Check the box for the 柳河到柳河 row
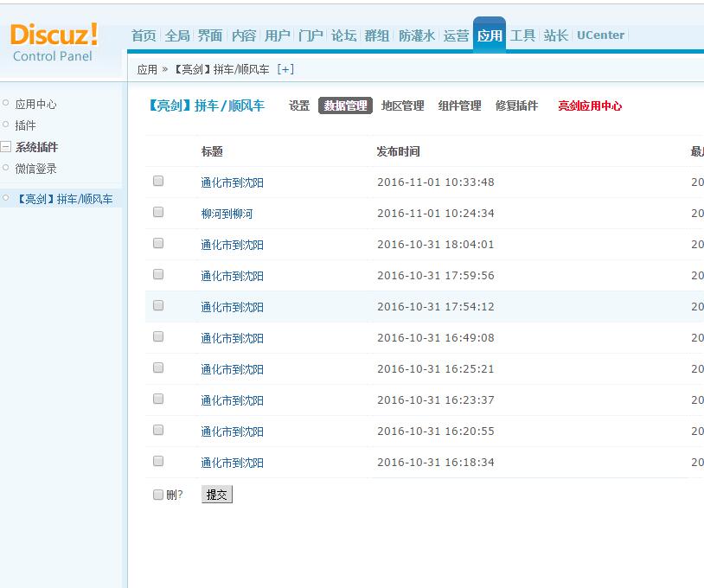The width and height of the screenshot is (704, 588). point(157,212)
